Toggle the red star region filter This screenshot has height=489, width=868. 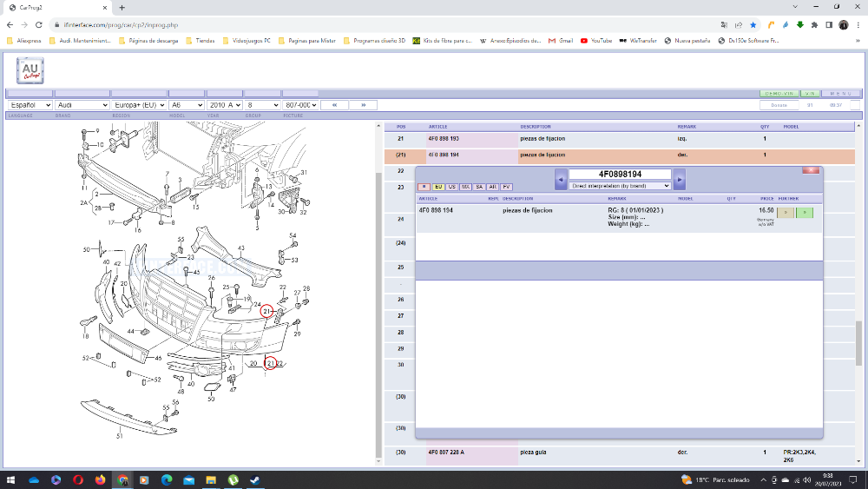click(424, 187)
